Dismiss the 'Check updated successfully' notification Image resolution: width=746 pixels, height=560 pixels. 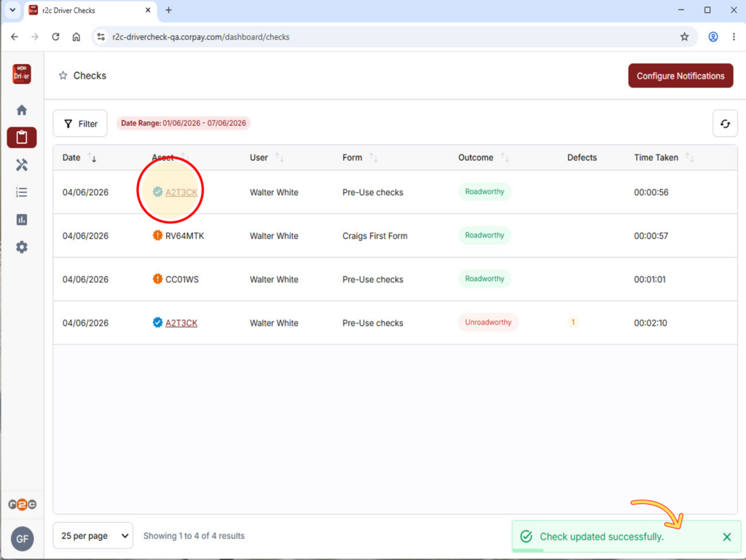726,537
